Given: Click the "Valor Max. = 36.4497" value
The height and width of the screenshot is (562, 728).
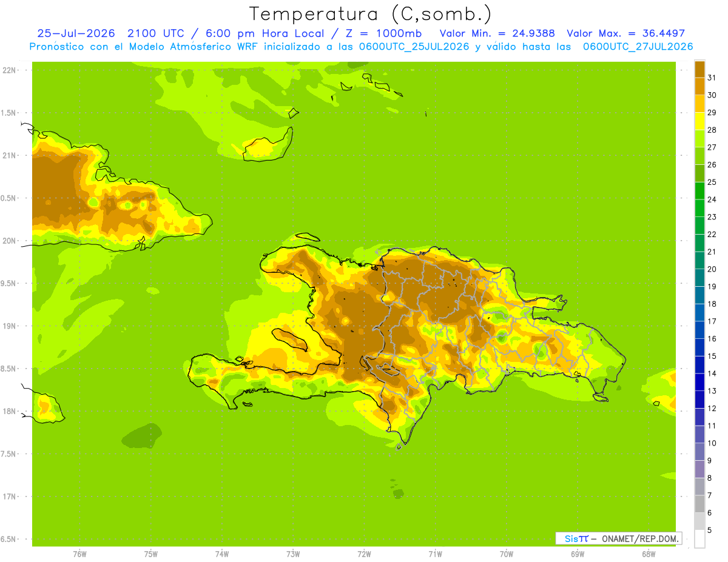Looking at the screenshot, I should [625, 33].
